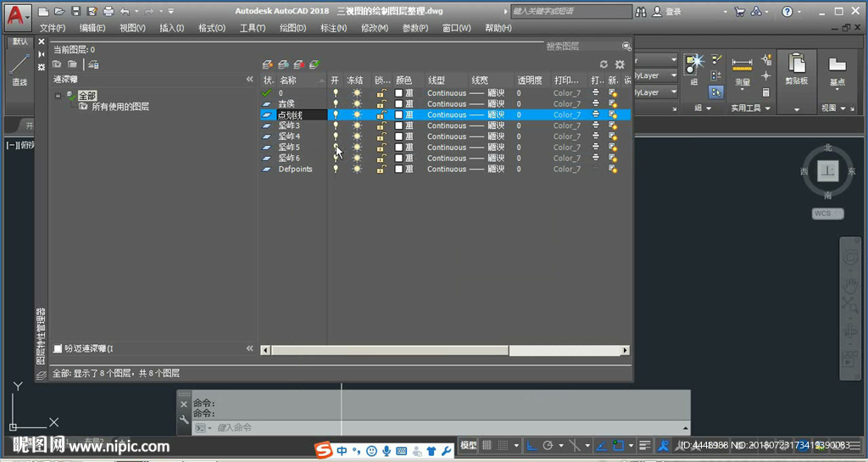Screen dimensions: 868x462
Task: Click the 线型 column header
Action: coord(447,81)
